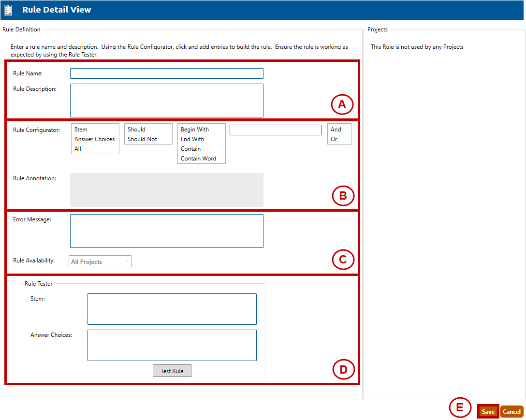The height and width of the screenshot is (420, 526).
Task: Select the 'Should Not' option
Action: [142, 139]
